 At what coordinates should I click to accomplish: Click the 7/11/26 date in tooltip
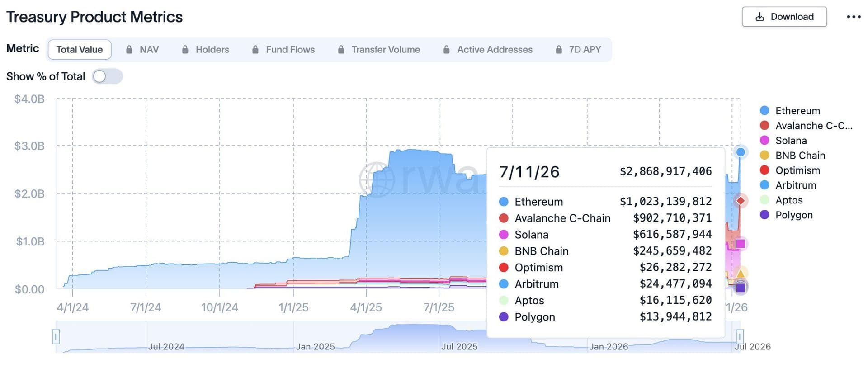[529, 172]
